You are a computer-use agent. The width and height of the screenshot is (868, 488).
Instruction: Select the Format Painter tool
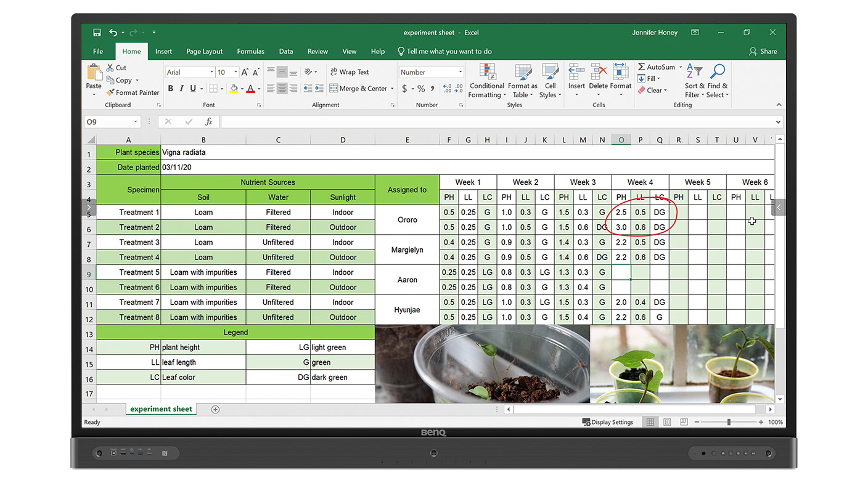click(x=133, y=92)
